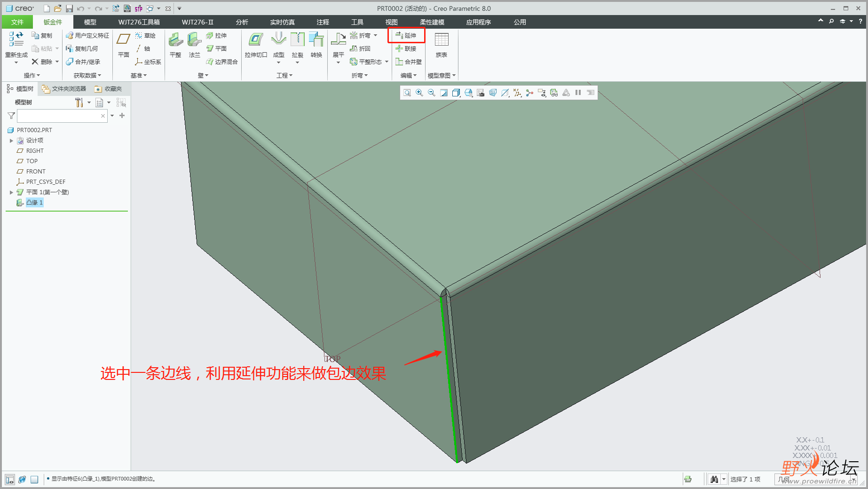Click the New file icon in the quick access toolbar
Viewport: 868px width, 489px height.
coord(47,8)
